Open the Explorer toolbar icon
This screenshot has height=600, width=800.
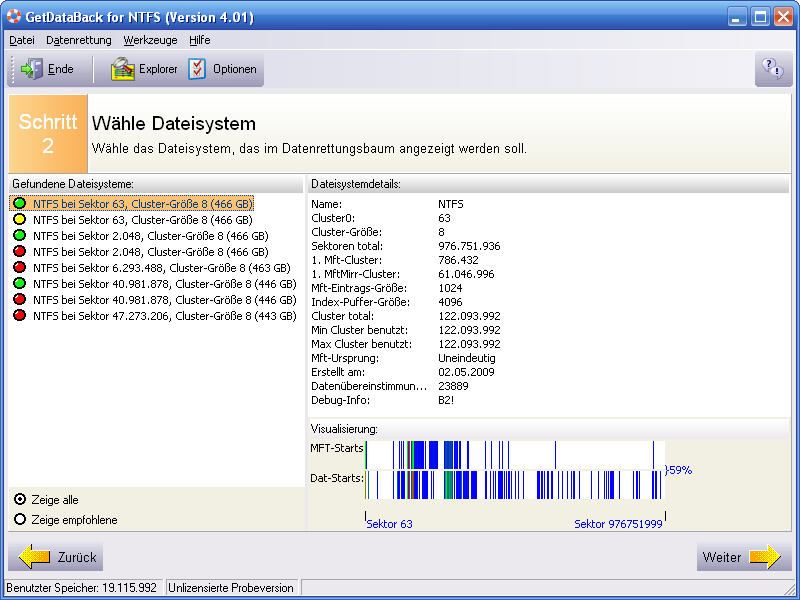(122, 69)
